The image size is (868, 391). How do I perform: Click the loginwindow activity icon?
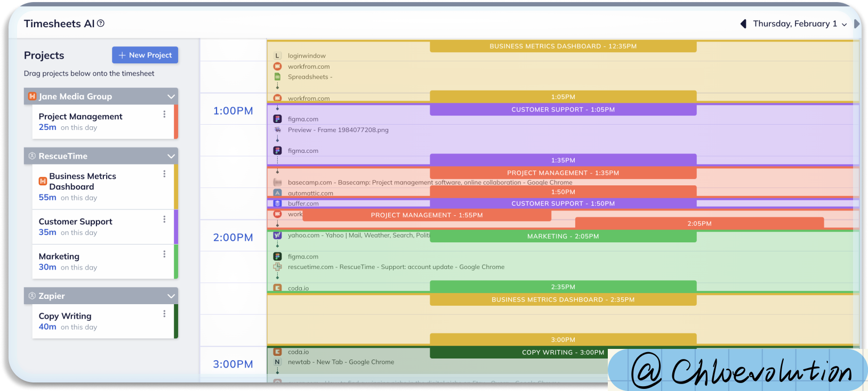[277, 55]
